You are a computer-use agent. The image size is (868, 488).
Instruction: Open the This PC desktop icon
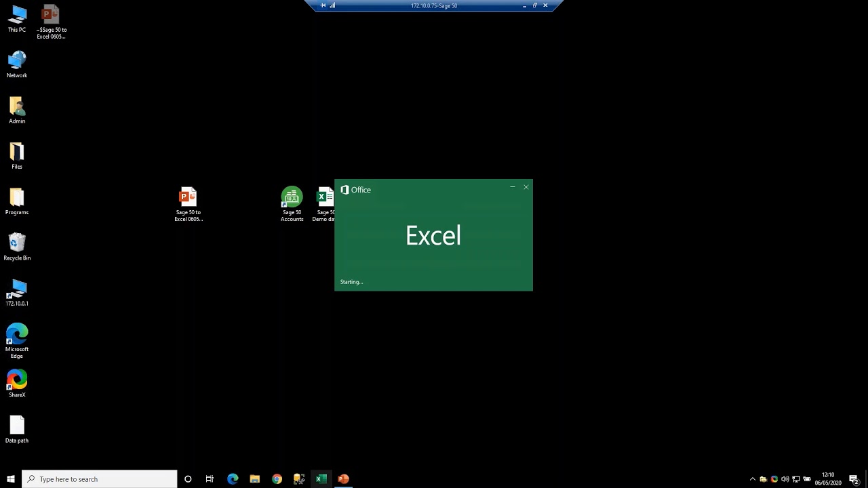pos(17,19)
